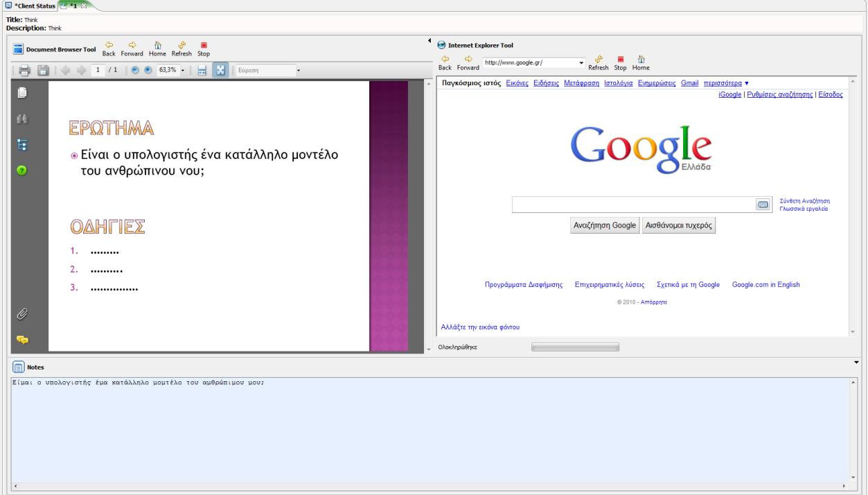
Task: Show the Model Tree sidebar panel
Action: pyautogui.click(x=21, y=144)
